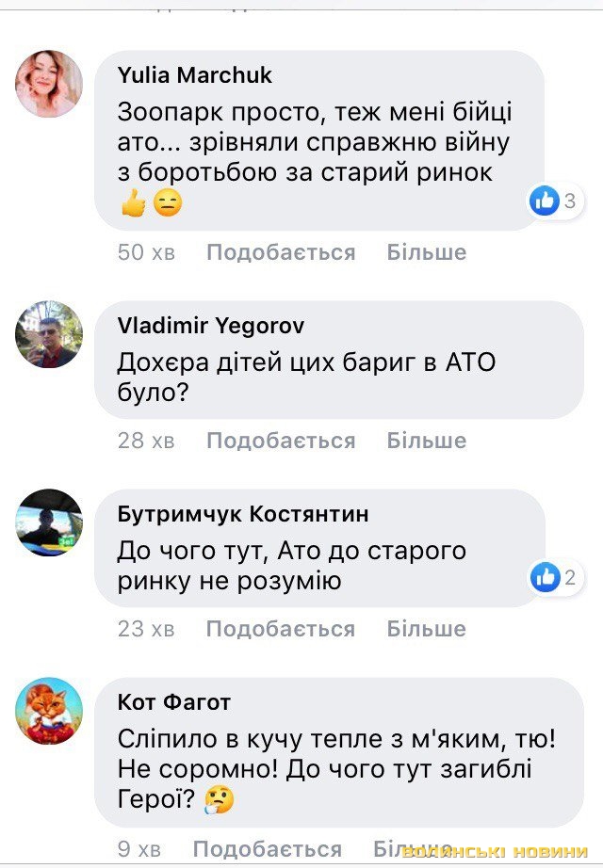Open Vladimir Yegorov's avatar photo
603x868 pixels.
49,334
